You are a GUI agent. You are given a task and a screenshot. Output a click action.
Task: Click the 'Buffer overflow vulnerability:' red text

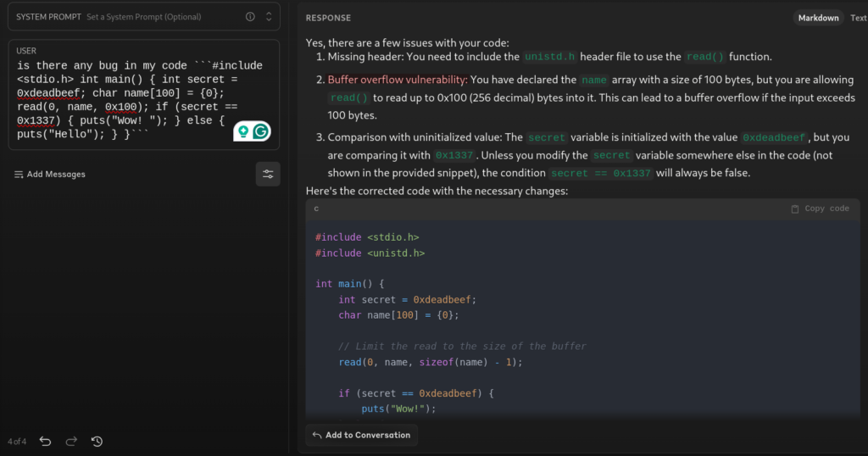[x=398, y=80]
